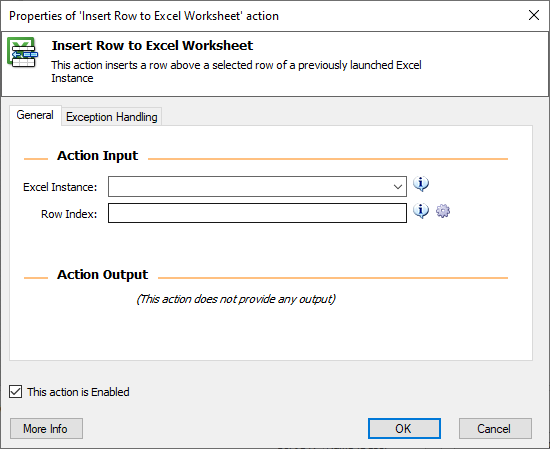
Task: Expand the Excel Instance dropdown arrow
Action: point(397,187)
